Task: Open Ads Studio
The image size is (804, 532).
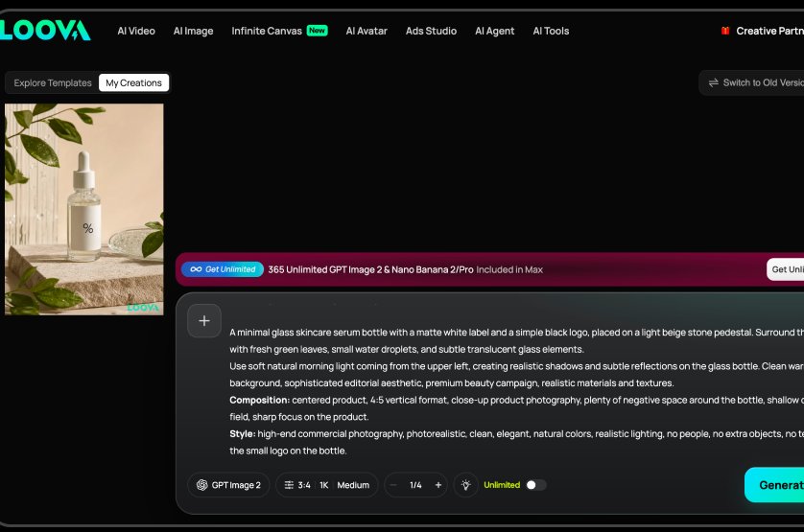Action: click(431, 31)
